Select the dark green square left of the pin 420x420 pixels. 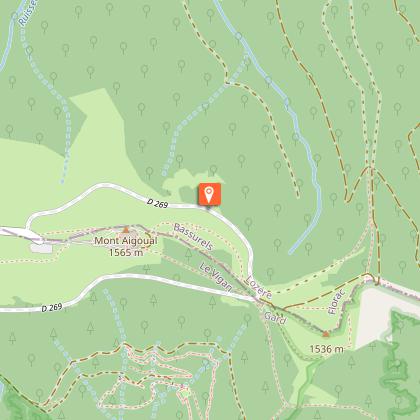click(x=188, y=195)
